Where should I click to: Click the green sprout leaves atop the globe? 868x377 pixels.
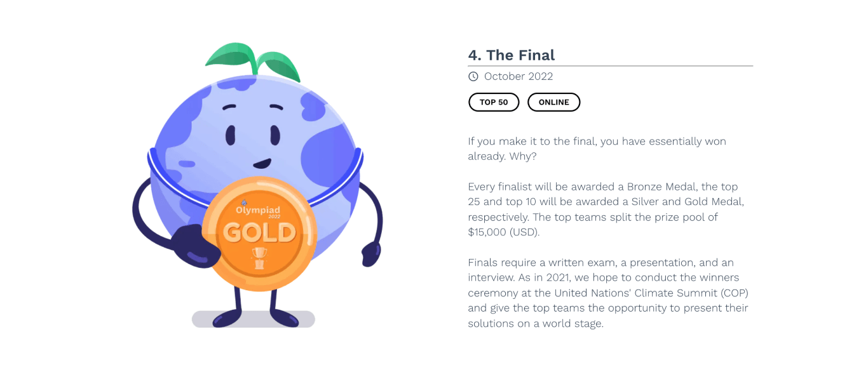[252, 62]
